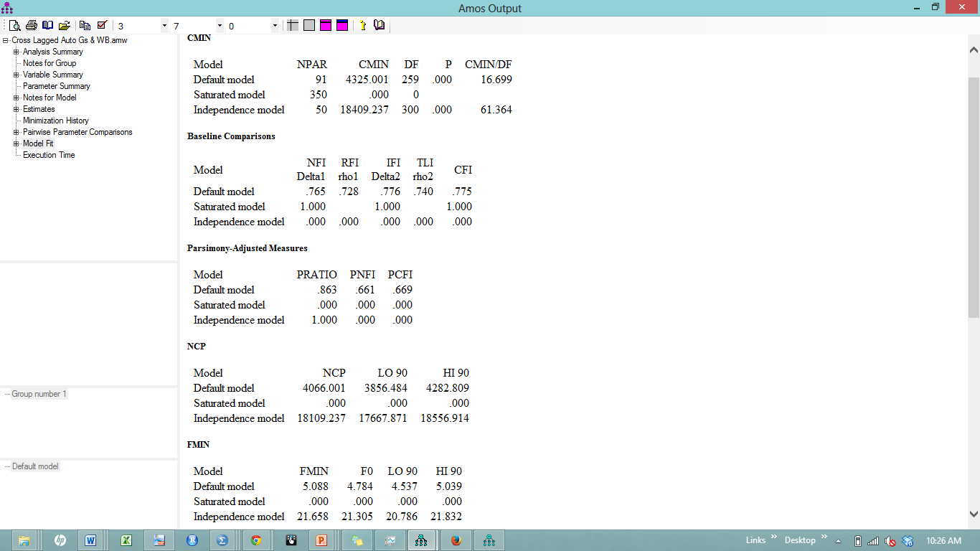Click the printer icon to print output
980x551 pixels.
tap(31, 26)
